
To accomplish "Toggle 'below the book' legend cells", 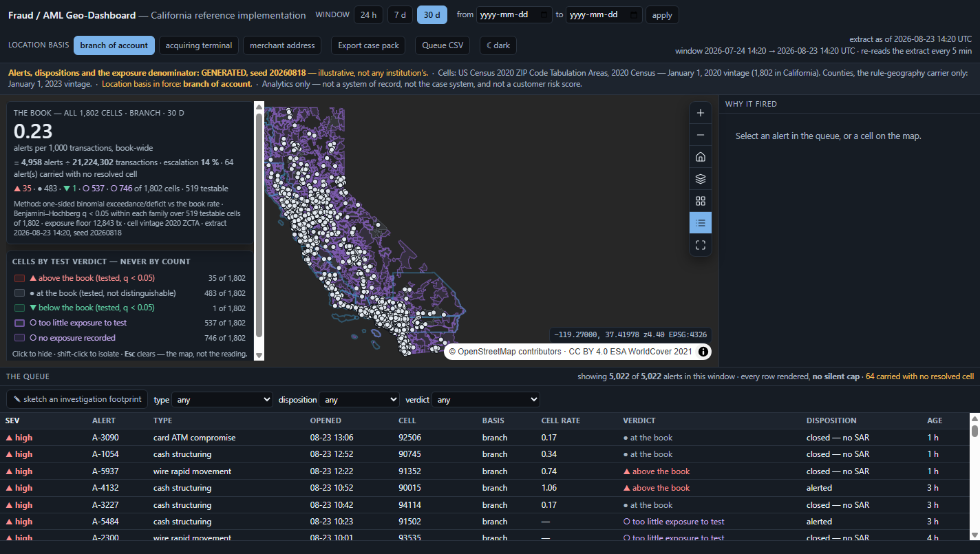I will pos(129,308).
